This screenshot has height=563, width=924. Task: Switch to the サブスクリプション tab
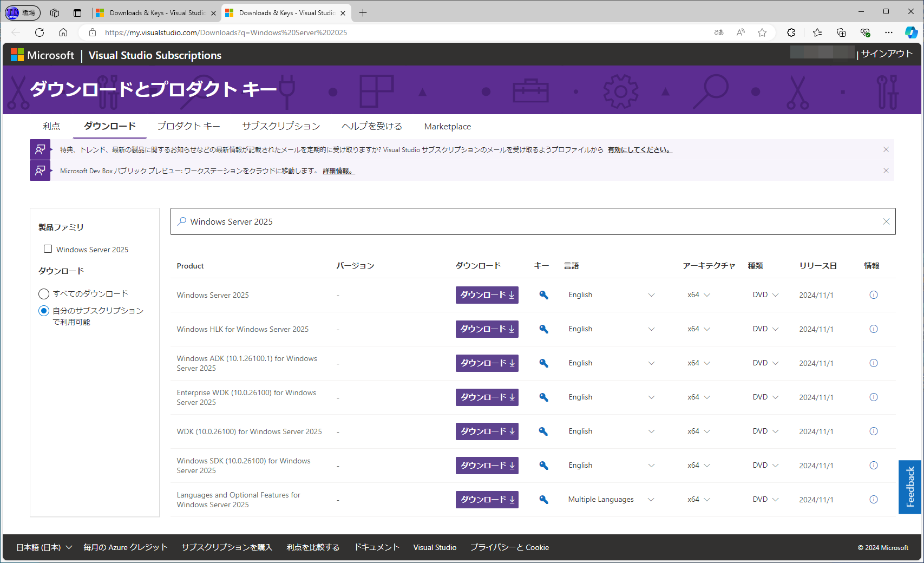[281, 126]
